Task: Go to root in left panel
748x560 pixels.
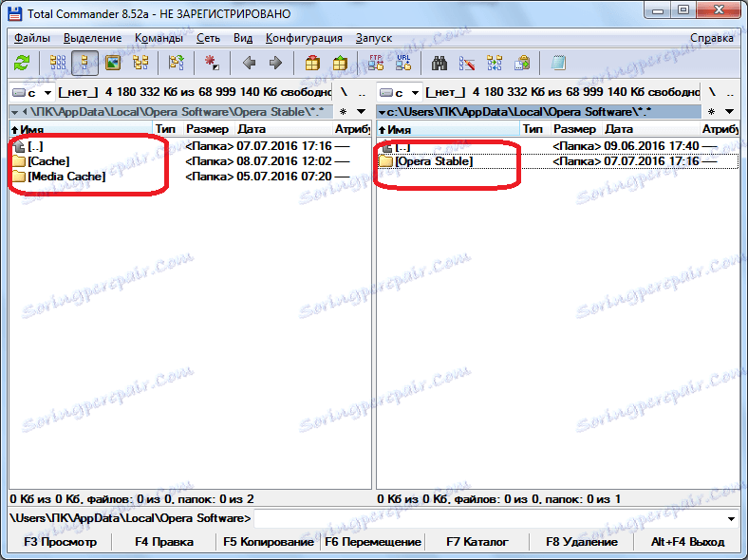Action: coord(344,92)
